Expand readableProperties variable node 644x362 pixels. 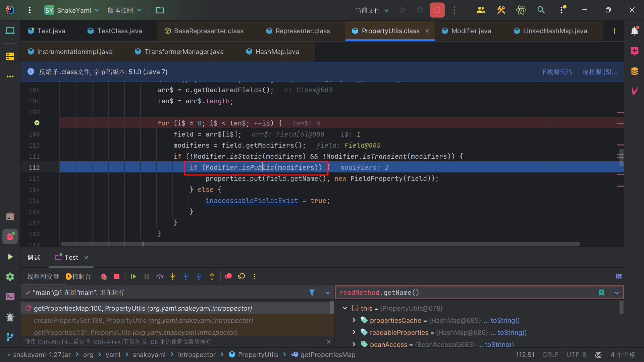pyautogui.click(x=354, y=332)
